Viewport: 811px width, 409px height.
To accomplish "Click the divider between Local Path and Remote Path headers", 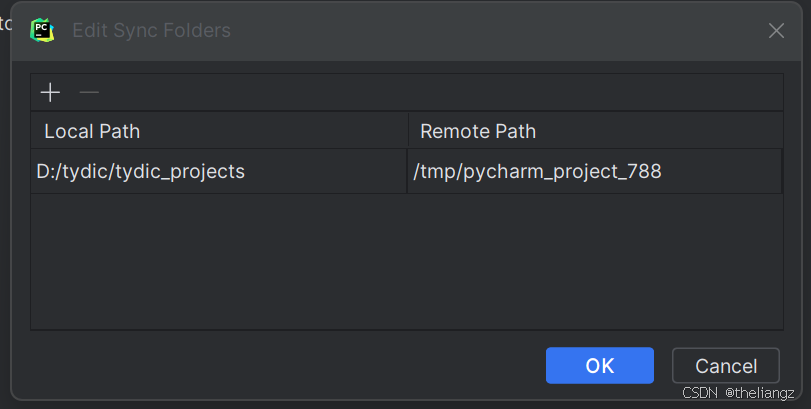I will [x=408, y=131].
